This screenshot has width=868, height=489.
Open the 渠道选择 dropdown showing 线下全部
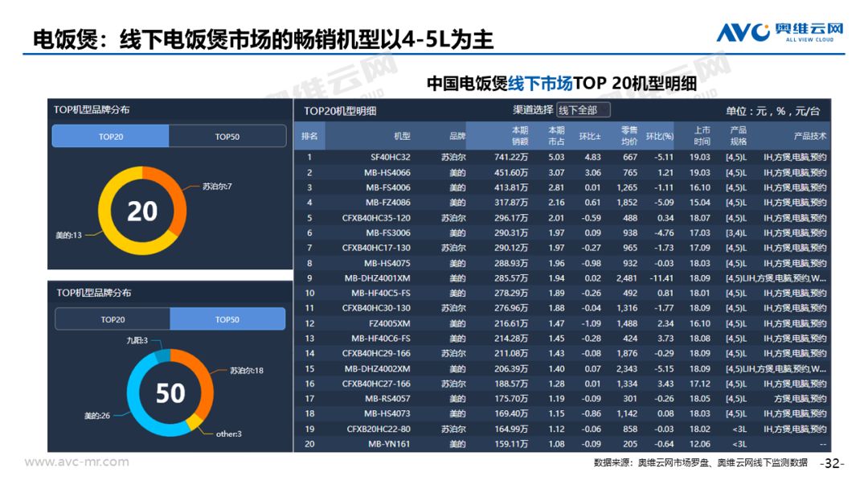pyautogui.click(x=583, y=110)
